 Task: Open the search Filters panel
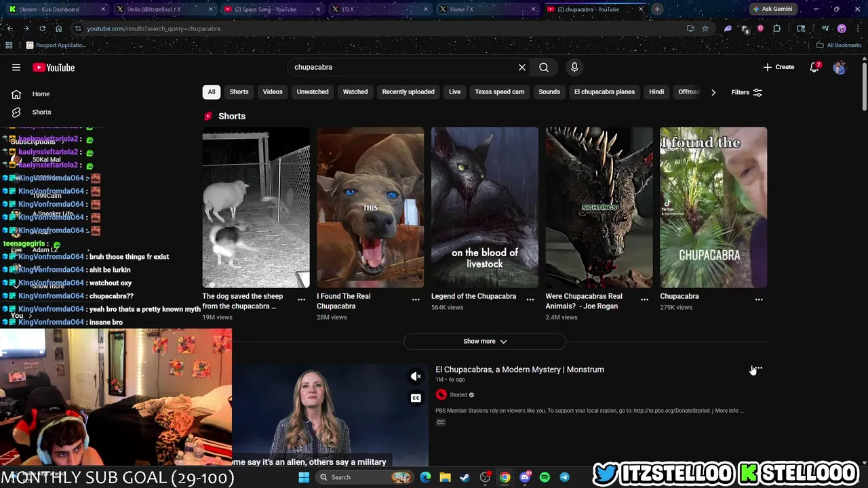747,92
